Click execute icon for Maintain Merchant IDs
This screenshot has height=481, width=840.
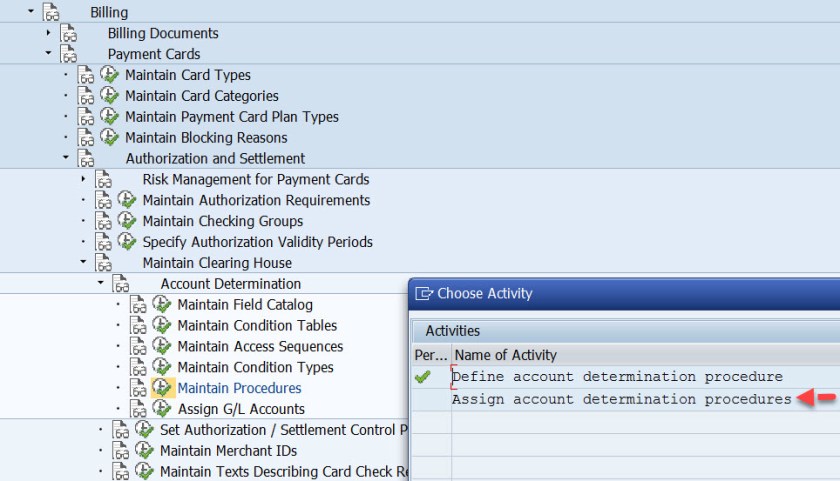point(144,451)
